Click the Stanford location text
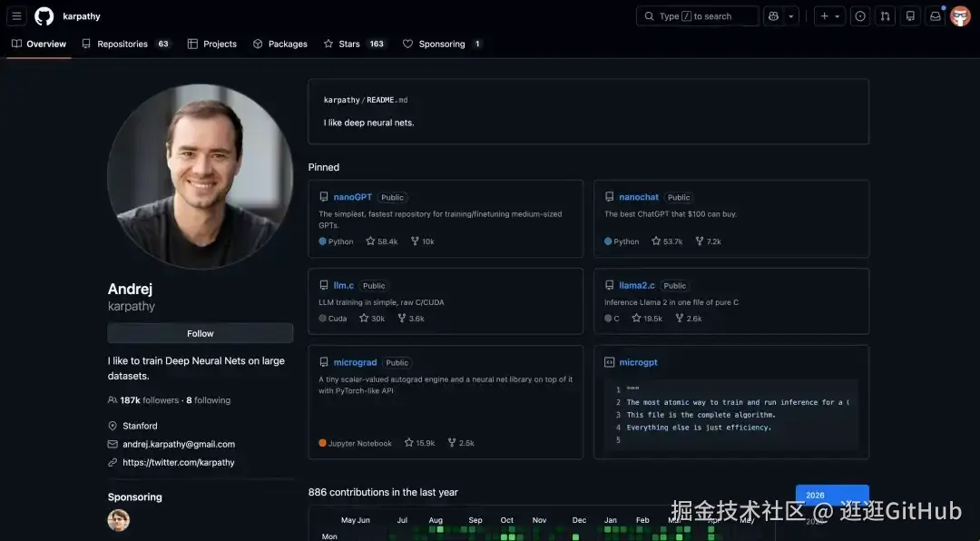The height and width of the screenshot is (541, 980). [140, 426]
